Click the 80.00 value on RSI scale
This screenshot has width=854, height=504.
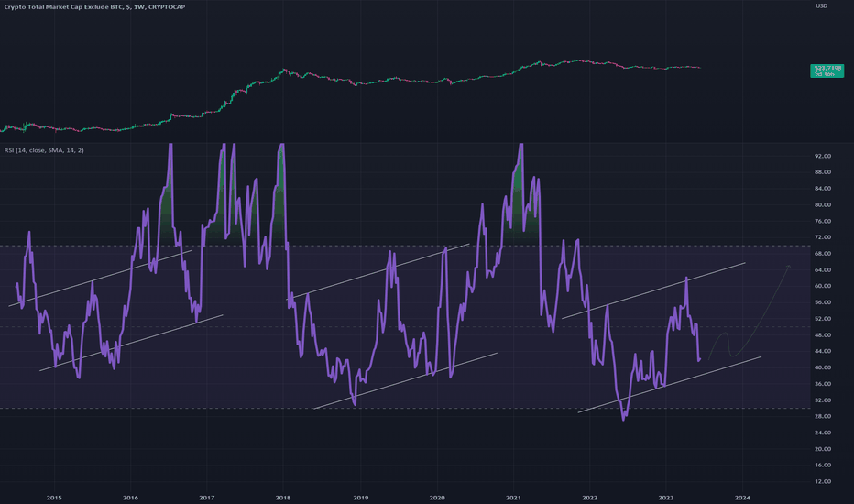coord(823,205)
